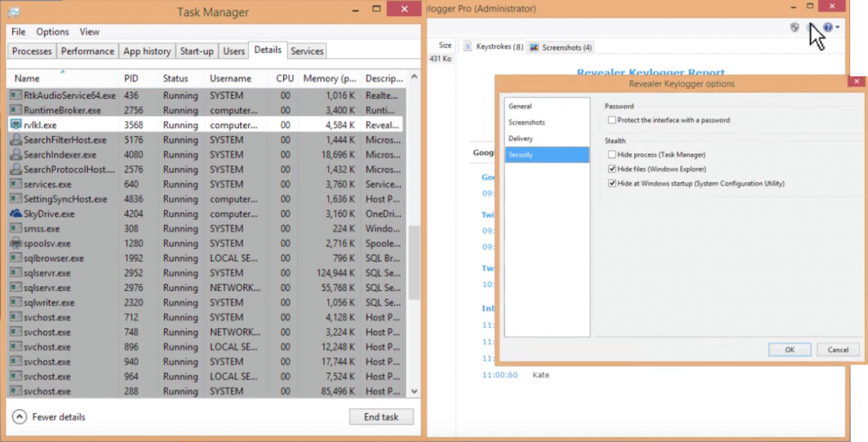Uncheck Hide files (Windows Explorer)

point(612,169)
